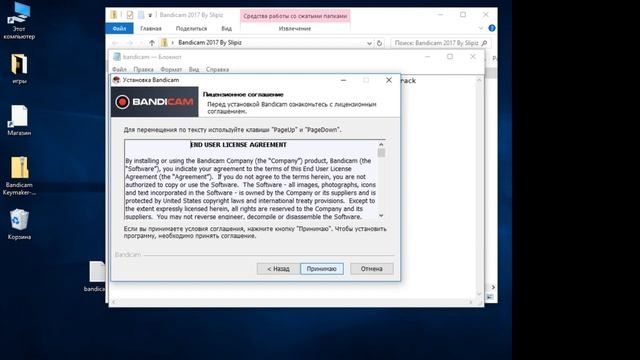Open the Корзина recycle bin icon
The width and height of the screenshot is (640, 360).
[19, 224]
